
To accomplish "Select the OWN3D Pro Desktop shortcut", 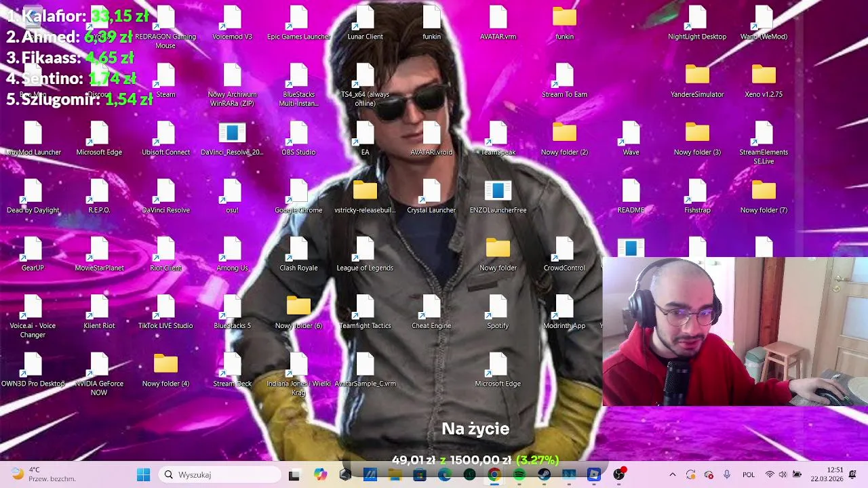I will (x=33, y=370).
